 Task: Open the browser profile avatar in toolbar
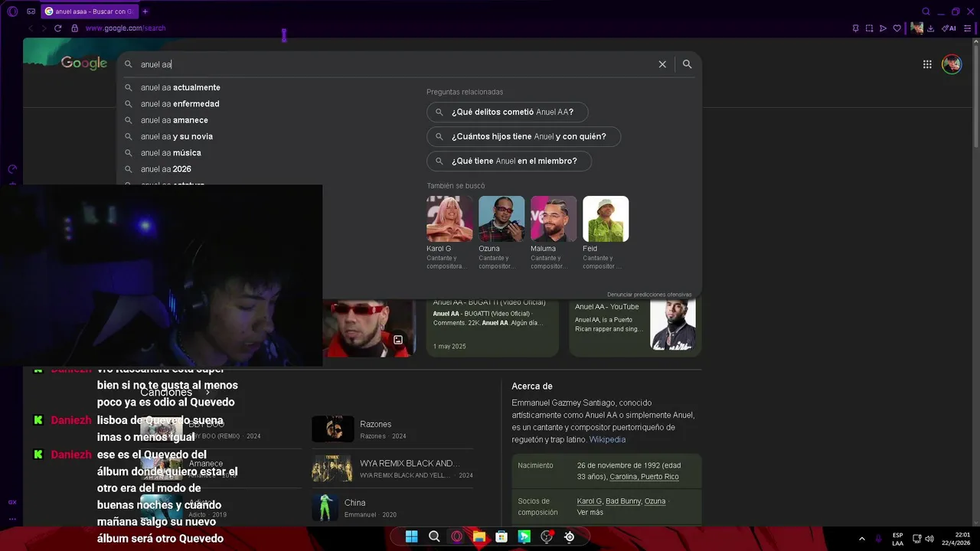916,28
